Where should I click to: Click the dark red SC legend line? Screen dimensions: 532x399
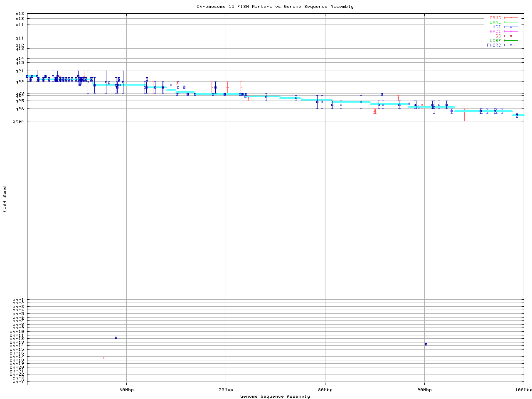pyautogui.click(x=511, y=36)
